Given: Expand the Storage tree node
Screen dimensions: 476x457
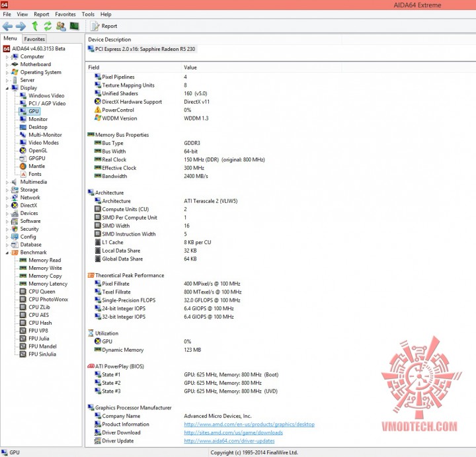Looking at the screenshot, I should (7, 190).
